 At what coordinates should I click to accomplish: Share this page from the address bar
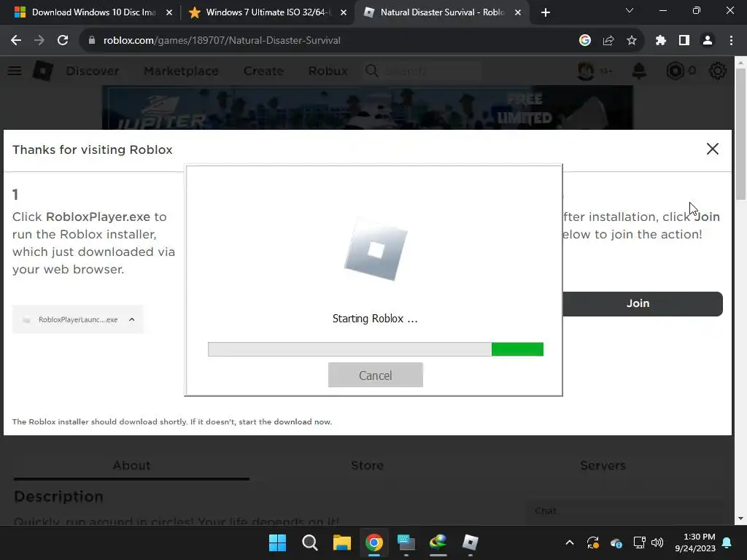click(608, 41)
